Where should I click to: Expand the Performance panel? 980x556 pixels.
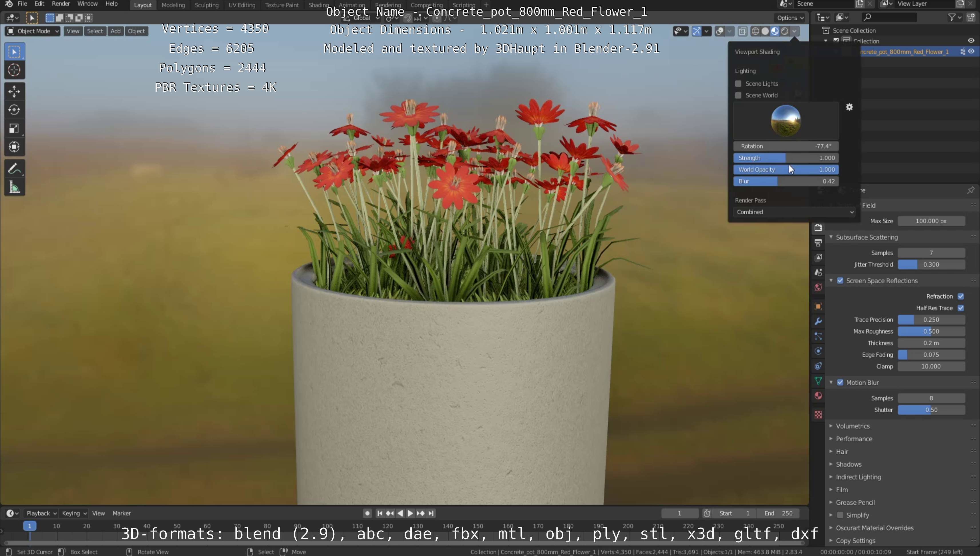pyautogui.click(x=854, y=439)
